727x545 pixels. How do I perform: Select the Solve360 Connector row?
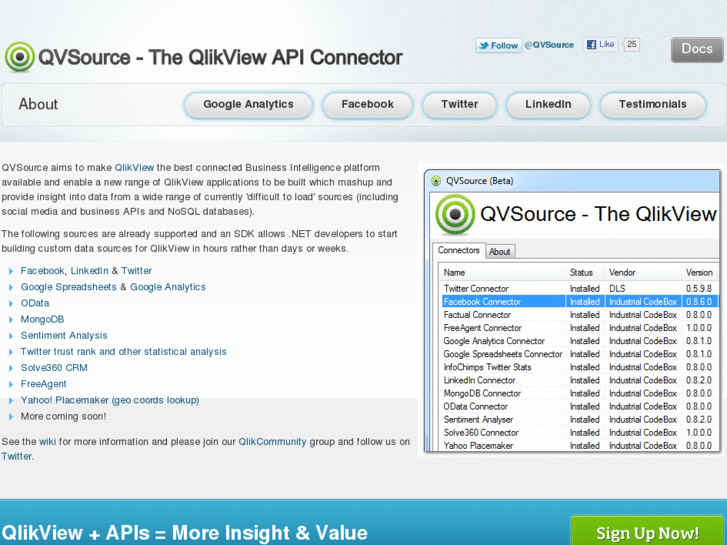click(579, 432)
